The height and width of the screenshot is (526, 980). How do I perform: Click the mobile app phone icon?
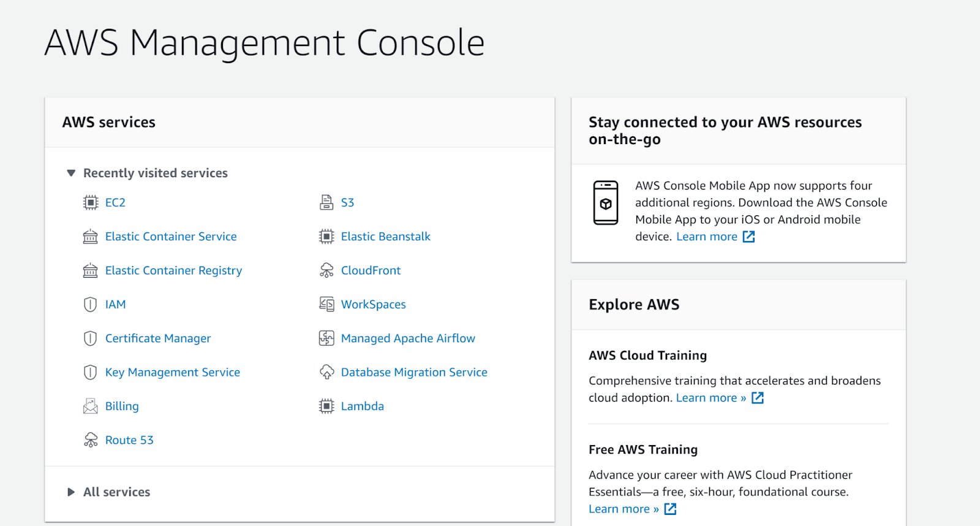point(605,203)
